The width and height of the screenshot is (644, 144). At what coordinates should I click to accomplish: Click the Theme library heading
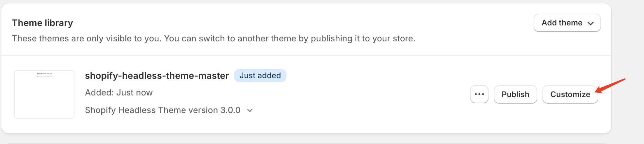(42, 23)
